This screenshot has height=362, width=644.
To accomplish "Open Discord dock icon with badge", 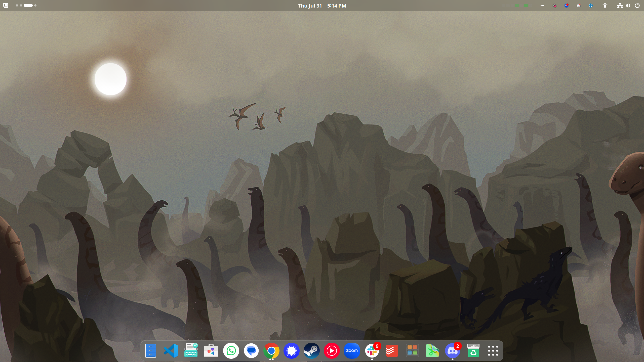I will [452, 350].
